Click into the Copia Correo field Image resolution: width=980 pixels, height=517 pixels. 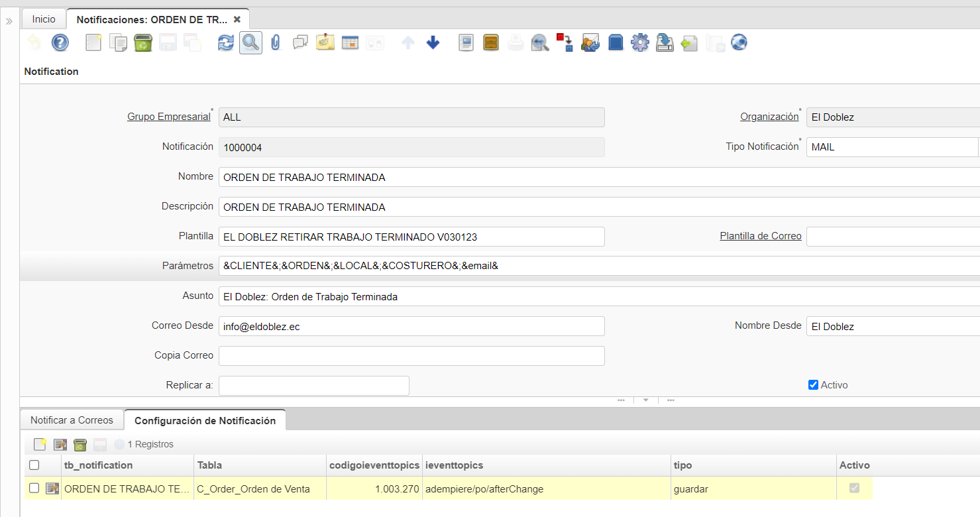tap(411, 356)
